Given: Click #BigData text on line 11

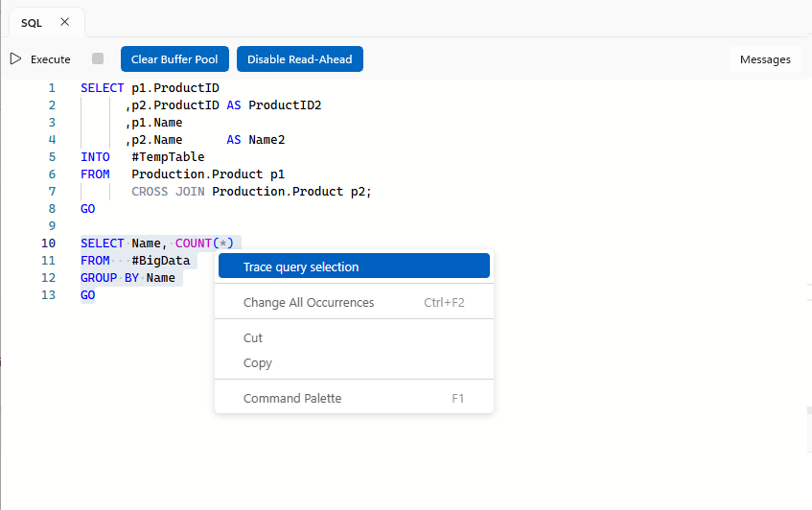Looking at the screenshot, I should pos(160,261).
